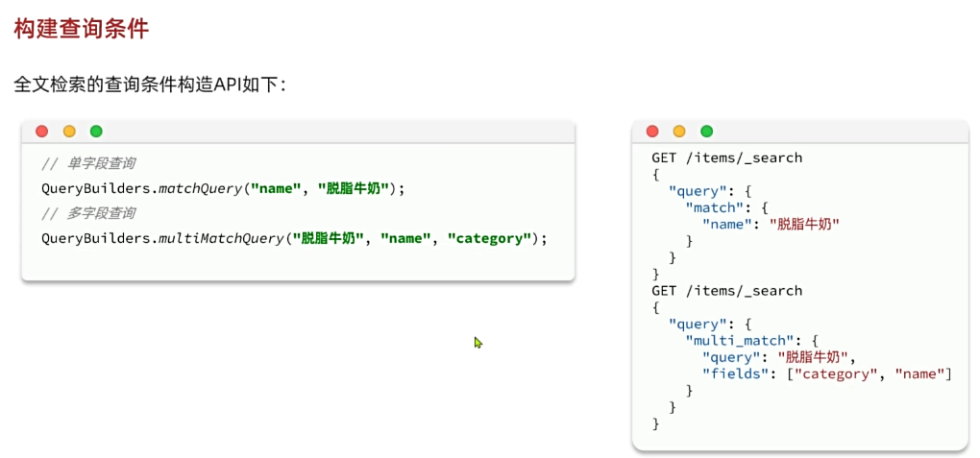Click the green dot in the Java code window
The height and width of the screenshot is (458, 980).
coord(96,132)
